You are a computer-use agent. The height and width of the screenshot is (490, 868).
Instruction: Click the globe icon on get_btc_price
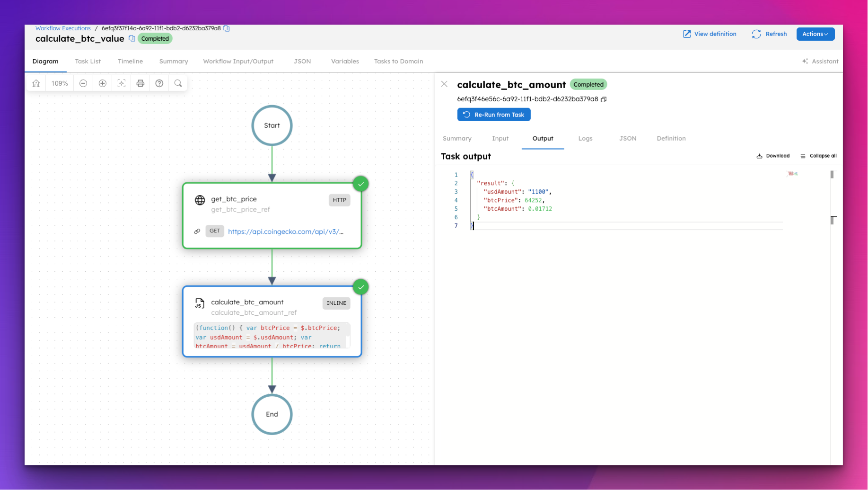tap(200, 200)
